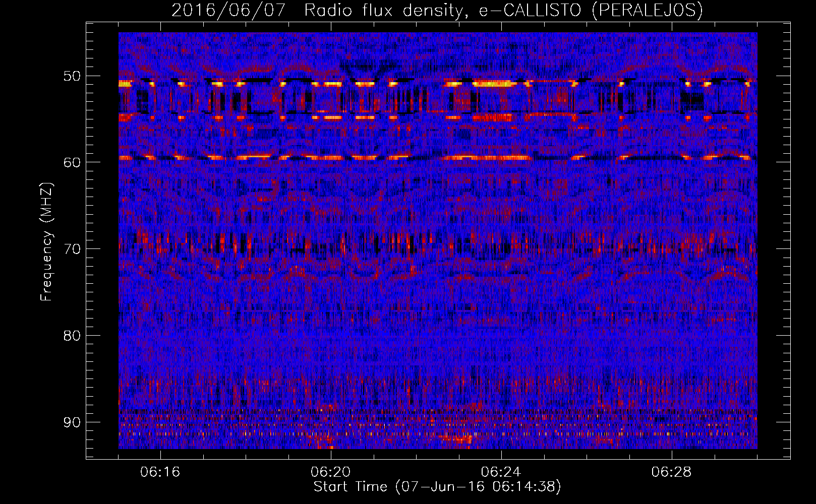Click the 06:20 time tick label

pos(331,472)
